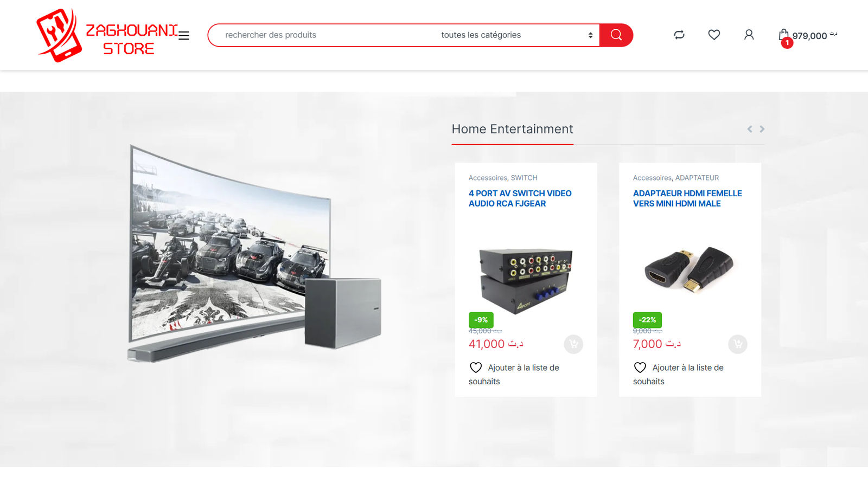
Task: Click the -9% discount badge
Action: pyautogui.click(x=481, y=320)
